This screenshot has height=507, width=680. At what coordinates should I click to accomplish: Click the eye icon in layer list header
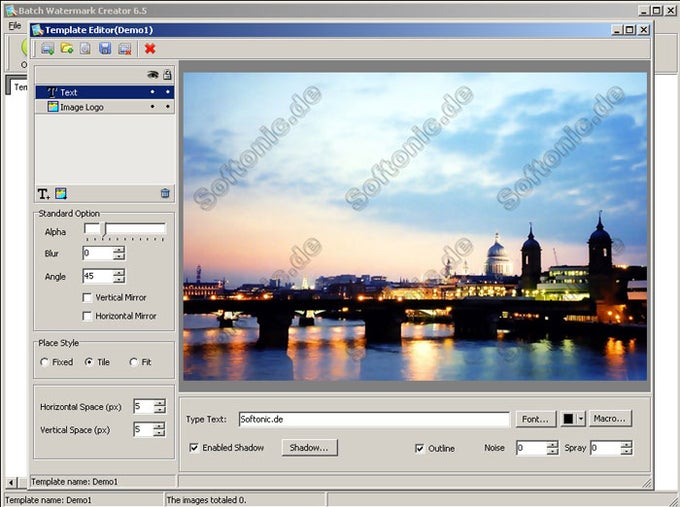153,75
